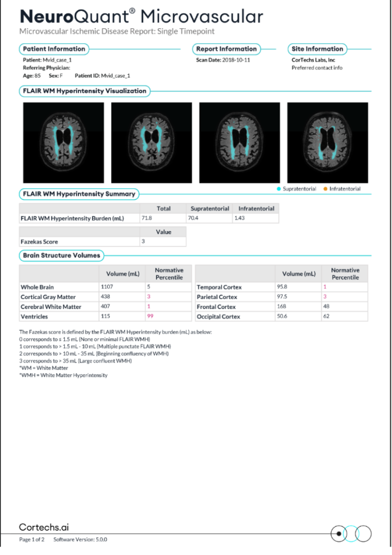Click the Page 1 of 2 footer text

coord(32,539)
